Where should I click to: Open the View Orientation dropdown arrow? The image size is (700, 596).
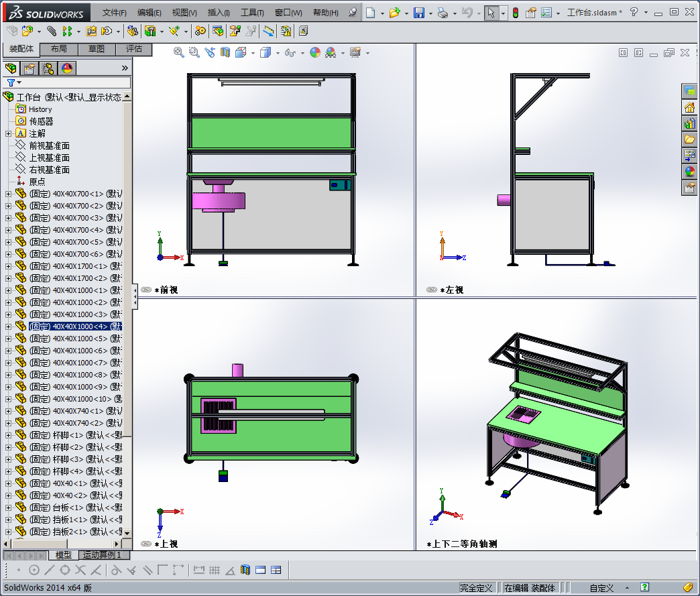(x=253, y=53)
